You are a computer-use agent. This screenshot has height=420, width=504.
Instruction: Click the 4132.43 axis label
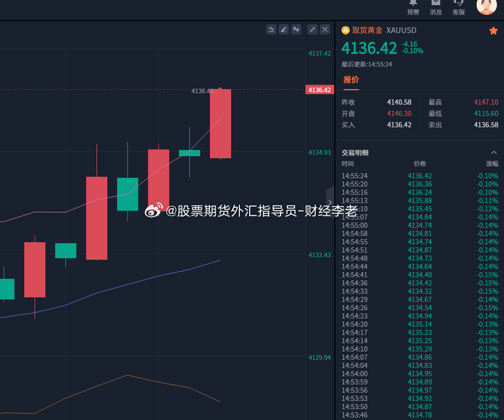(x=319, y=255)
